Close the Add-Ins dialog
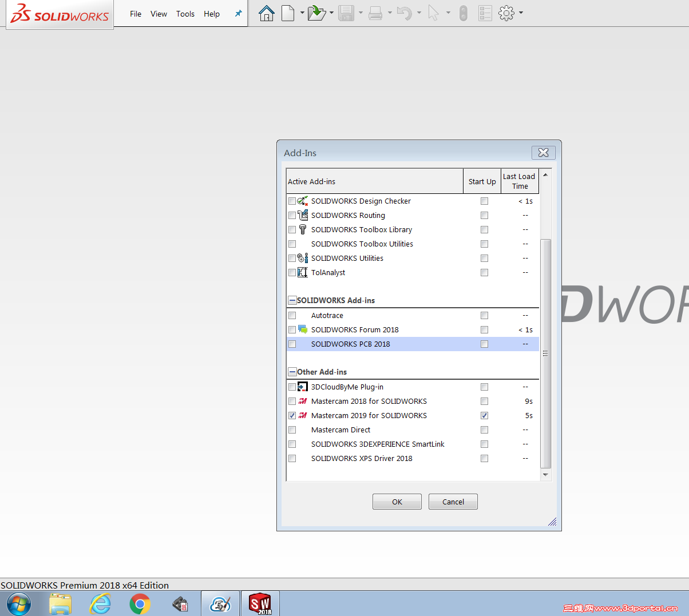Viewport: 689px width, 616px height. pyautogui.click(x=544, y=153)
